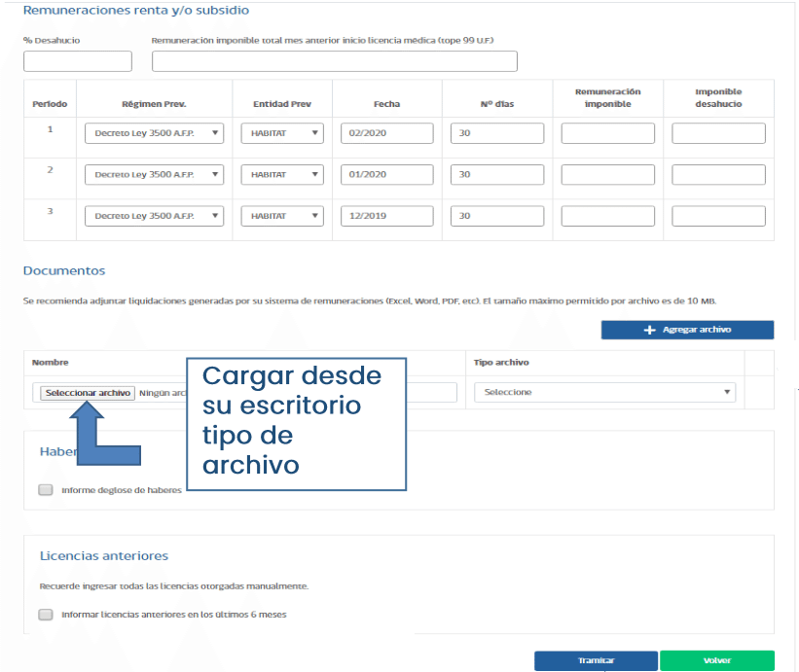This screenshot has width=799, height=672.
Task: Click the N° días field of período 1
Action: click(x=496, y=133)
